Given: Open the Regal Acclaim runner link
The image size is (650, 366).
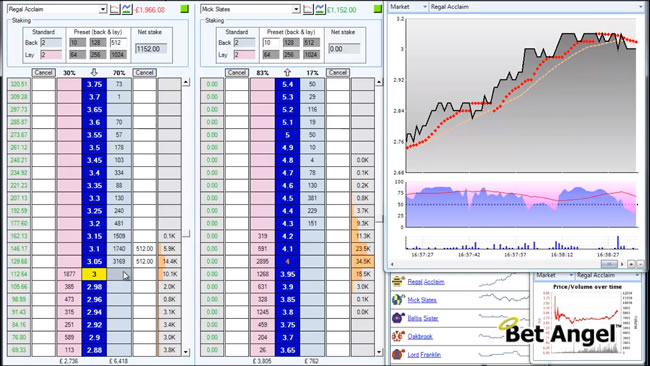Looking at the screenshot, I should pos(426,282).
